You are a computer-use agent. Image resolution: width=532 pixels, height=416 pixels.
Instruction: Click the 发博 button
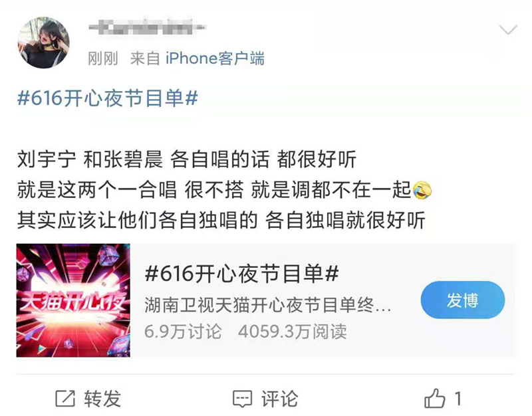point(462,300)
